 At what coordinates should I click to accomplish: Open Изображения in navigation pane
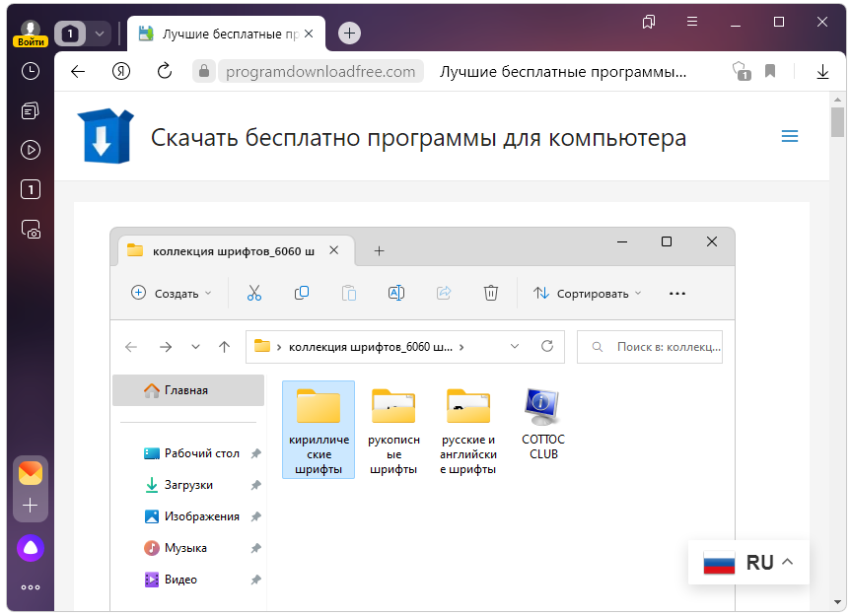pyautogui.click(x=191, y=516)
